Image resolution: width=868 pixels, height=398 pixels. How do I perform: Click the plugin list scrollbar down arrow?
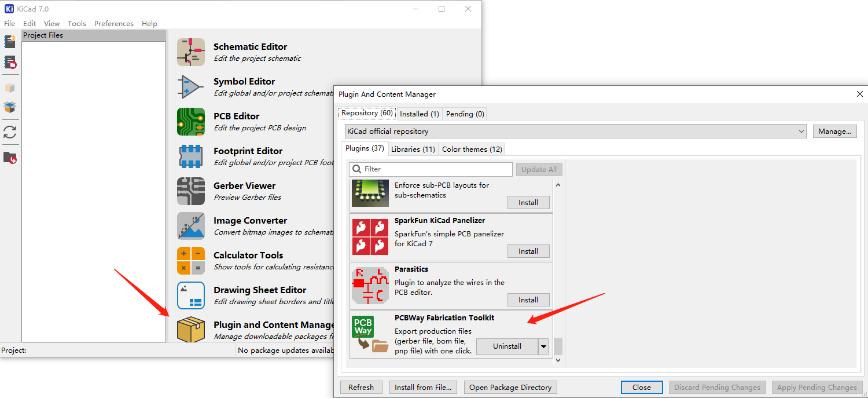click(558, 360)
